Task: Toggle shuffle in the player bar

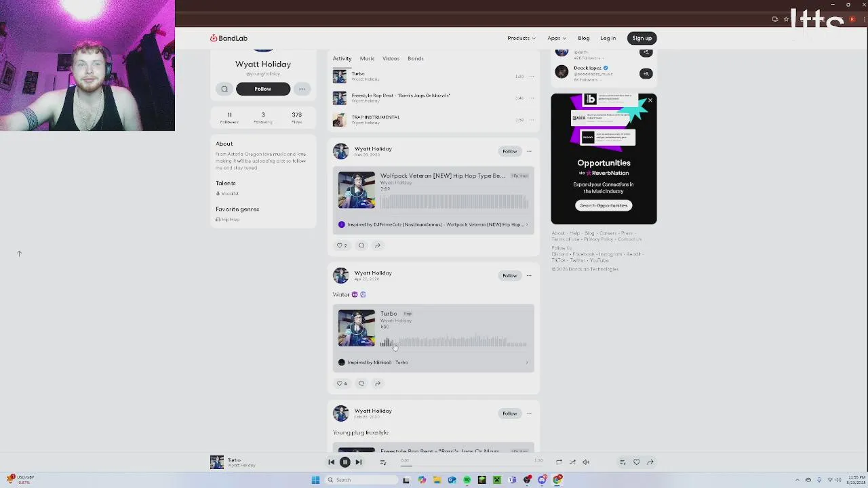Action: pyautogui.click(x=572, y=462)
